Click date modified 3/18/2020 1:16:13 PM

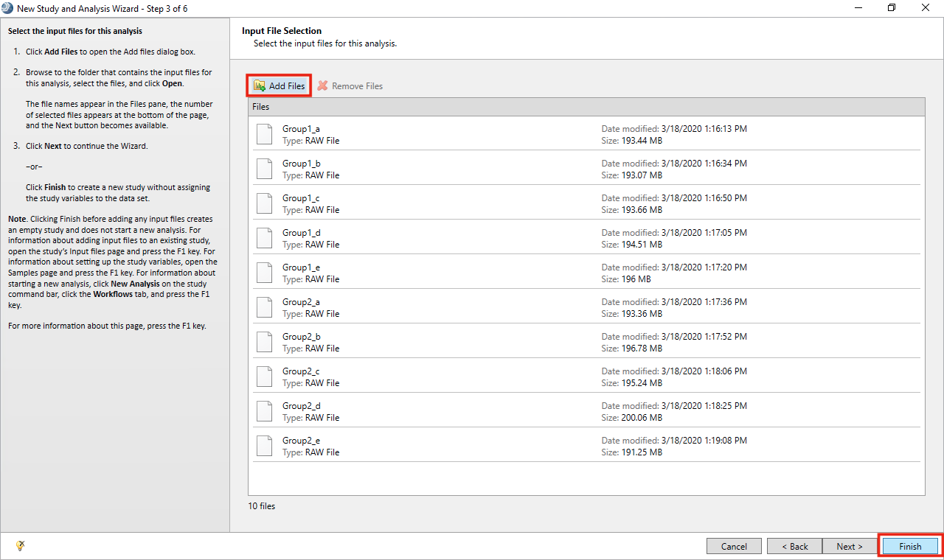(704, 129)
